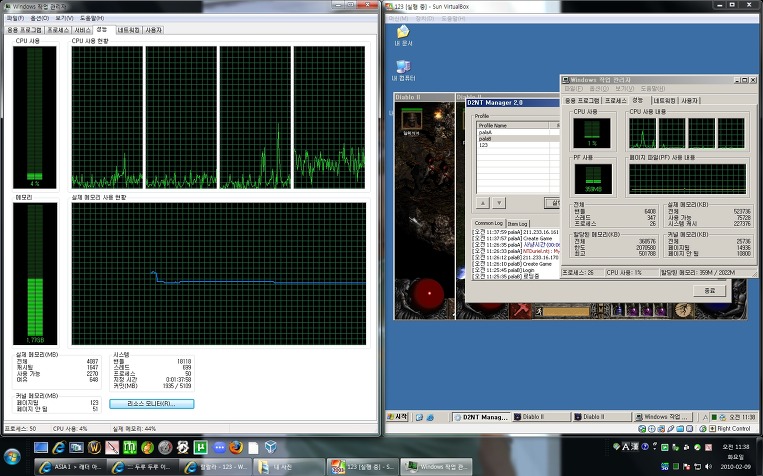Click the host CPU usage 4% meter

pos(35,117)
